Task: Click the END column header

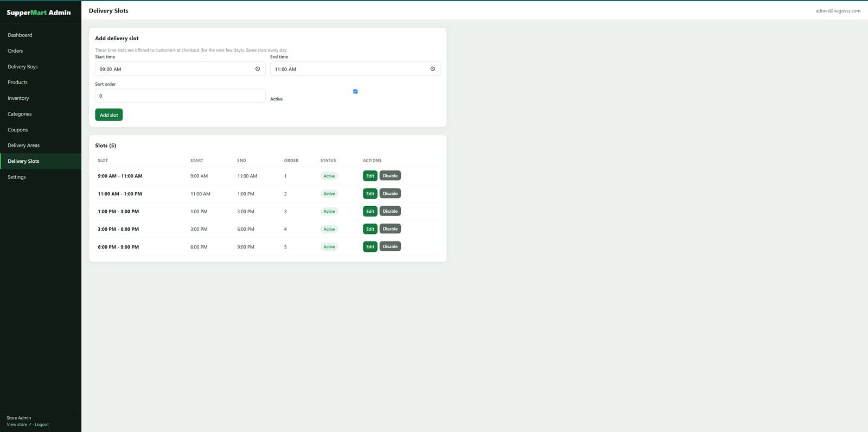Action: 241,161
